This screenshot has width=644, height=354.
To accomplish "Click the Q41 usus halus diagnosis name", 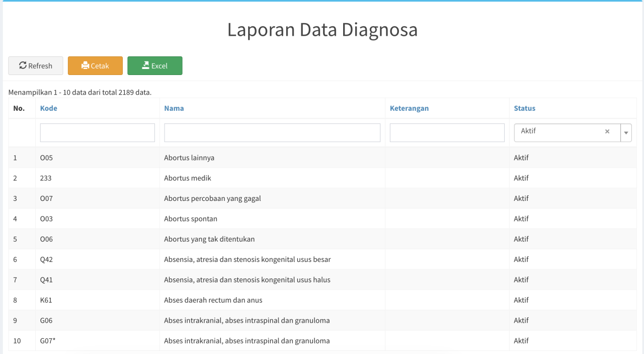I will (x=247, y=279).
